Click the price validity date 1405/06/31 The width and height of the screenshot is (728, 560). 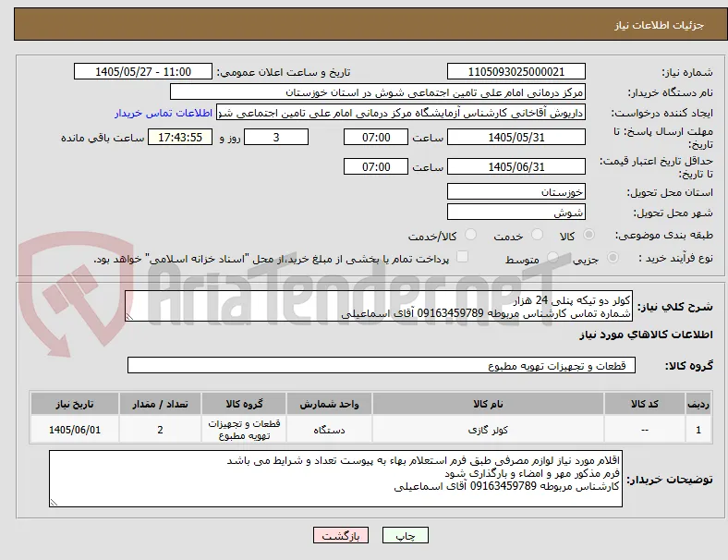pyautogui.click(x=516, y=166)
